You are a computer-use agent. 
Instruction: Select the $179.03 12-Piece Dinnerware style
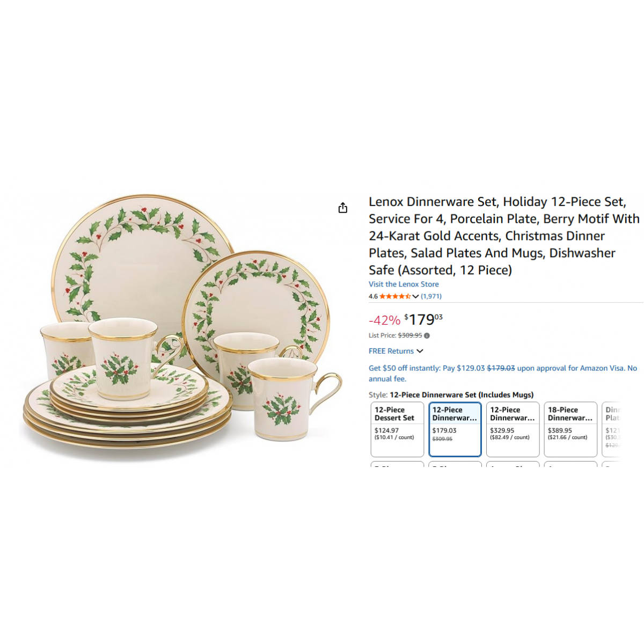455,429
